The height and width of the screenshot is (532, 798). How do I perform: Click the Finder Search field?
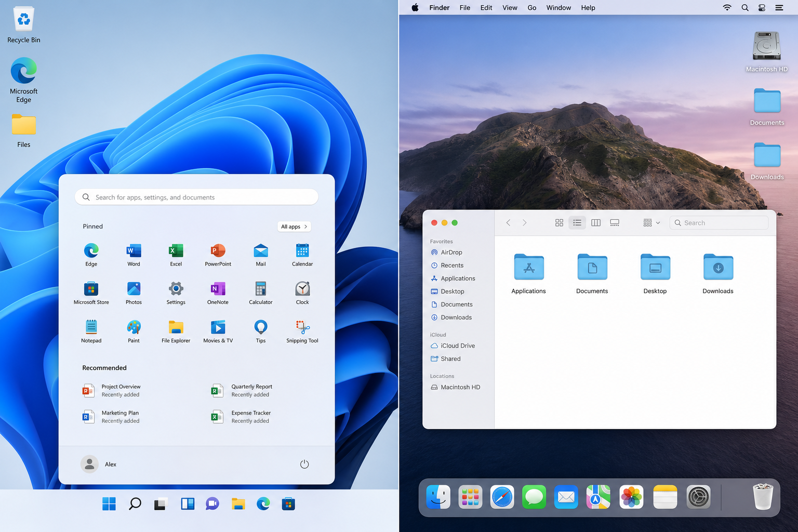tap(719, 223)
